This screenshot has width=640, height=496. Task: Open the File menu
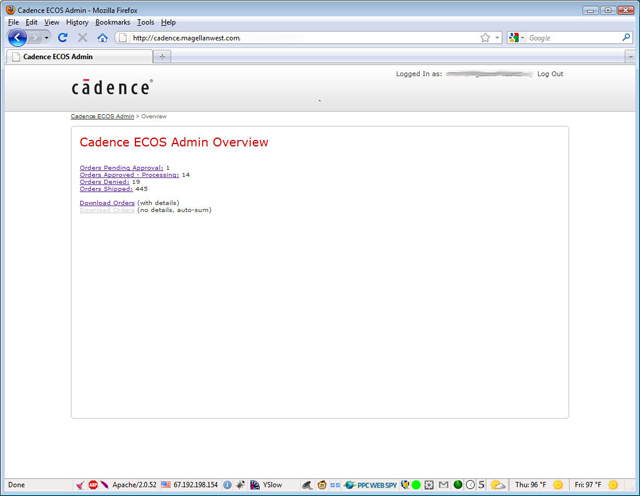tap(13, 22)
